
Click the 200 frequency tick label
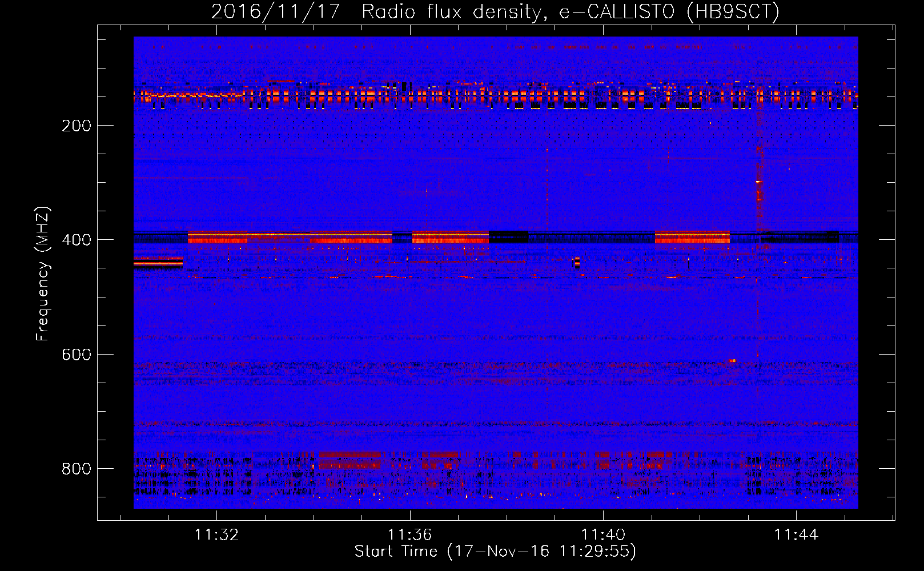tap(77, 126)
